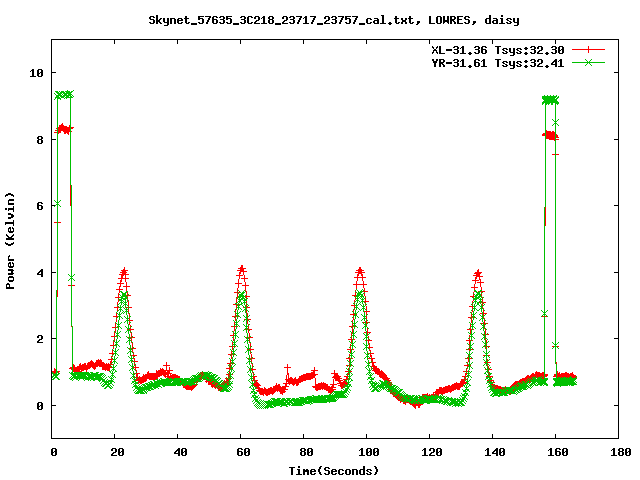Click the red calibration plateau near 158 seconds
This screenshot has width=640, height=480.
click(551, 135)
